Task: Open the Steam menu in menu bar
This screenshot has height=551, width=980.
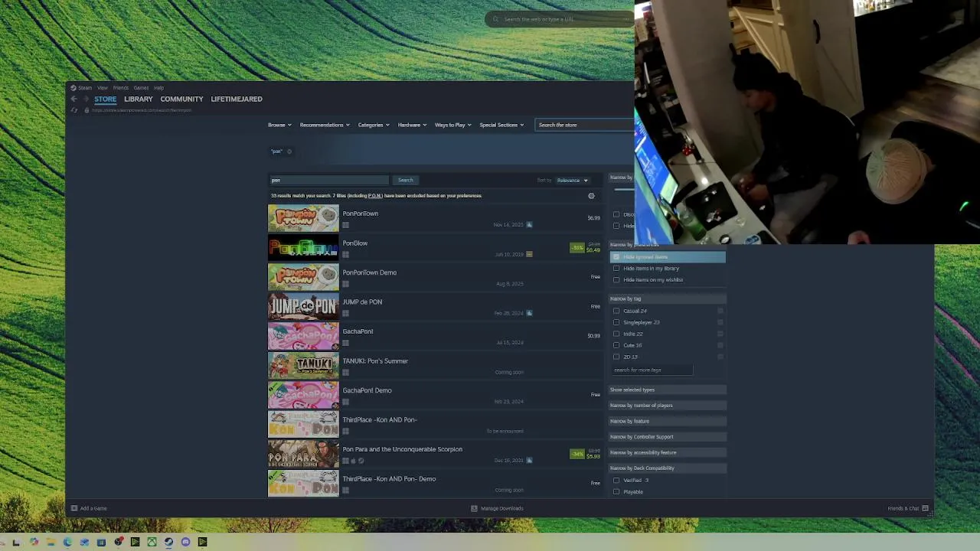Action: 84,88
